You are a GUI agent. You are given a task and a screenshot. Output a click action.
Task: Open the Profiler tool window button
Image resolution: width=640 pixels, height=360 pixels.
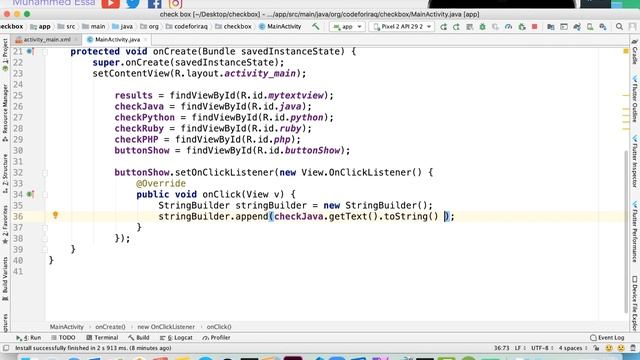point(216,338)
